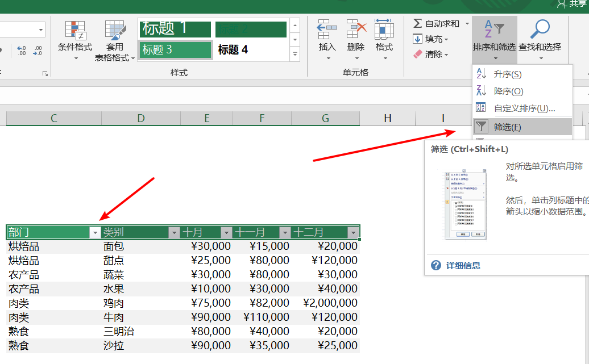Image resolution: width=589 pixels, height=364 pixels.
Task: Choose 筛选 filter menu entry
Action: click(x=507, y=127)
